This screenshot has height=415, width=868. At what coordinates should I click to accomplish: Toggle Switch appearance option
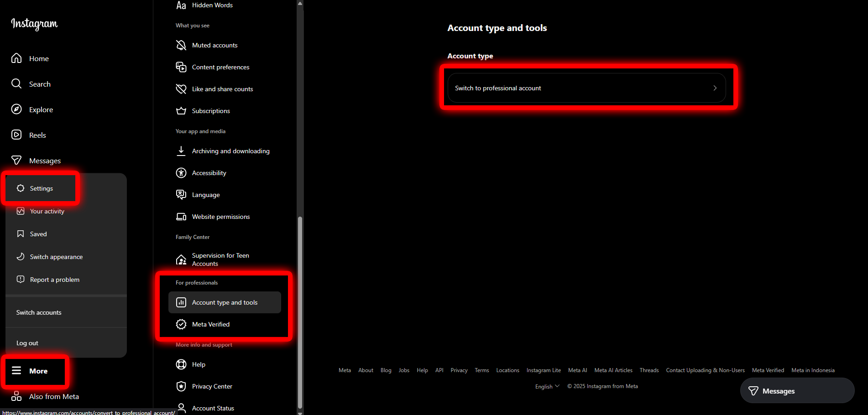pos(56,257)
